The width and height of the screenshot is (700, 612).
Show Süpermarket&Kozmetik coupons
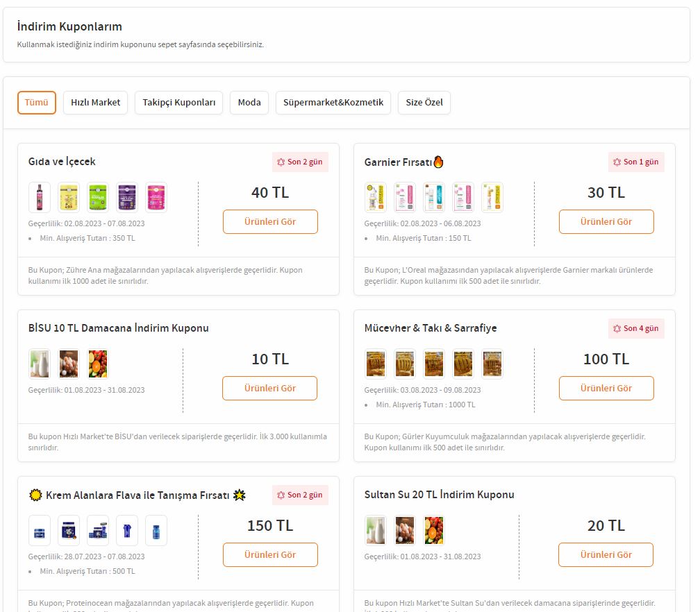pyautogui.click(x=333, y=103)
